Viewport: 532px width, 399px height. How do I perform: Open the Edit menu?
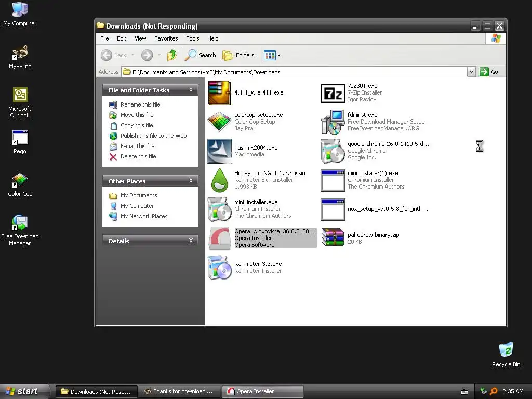point(122,38)
